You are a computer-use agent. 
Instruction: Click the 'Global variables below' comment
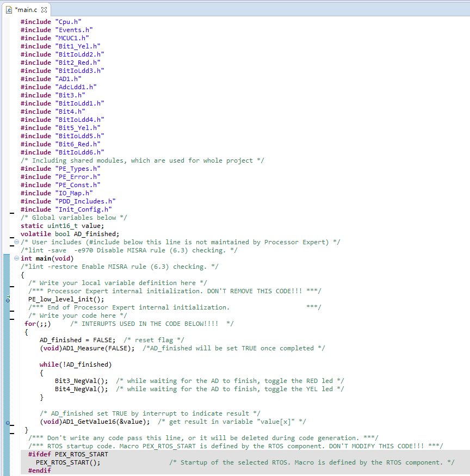(x=74, y=218)
